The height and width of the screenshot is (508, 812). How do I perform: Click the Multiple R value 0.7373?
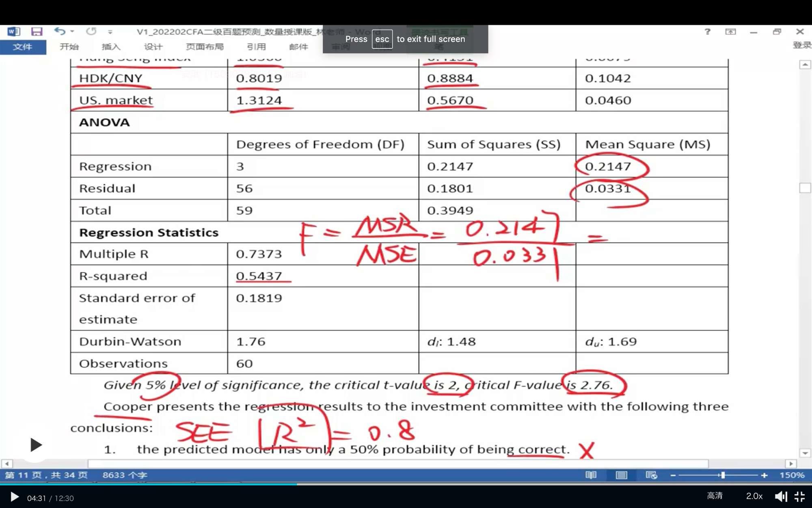point(259,254)
